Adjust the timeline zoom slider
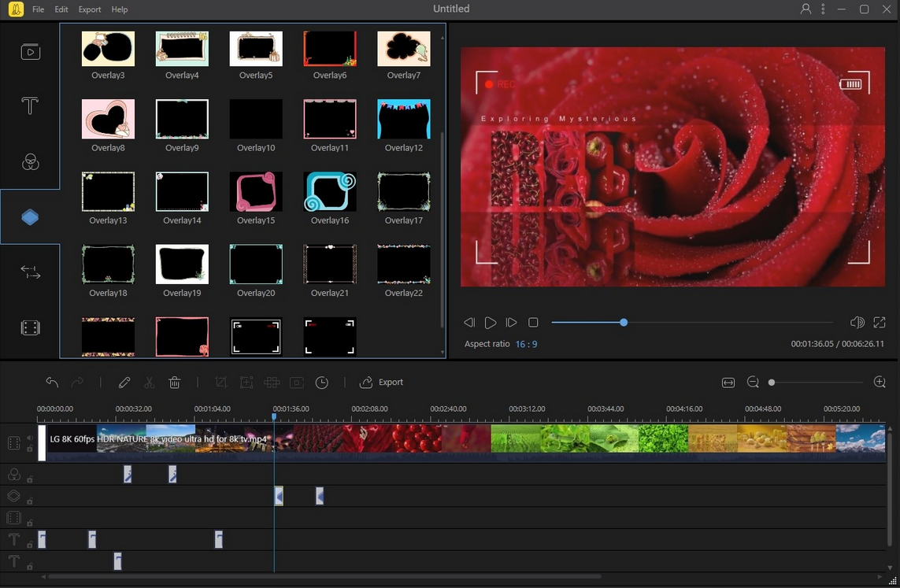 [817, 382]
